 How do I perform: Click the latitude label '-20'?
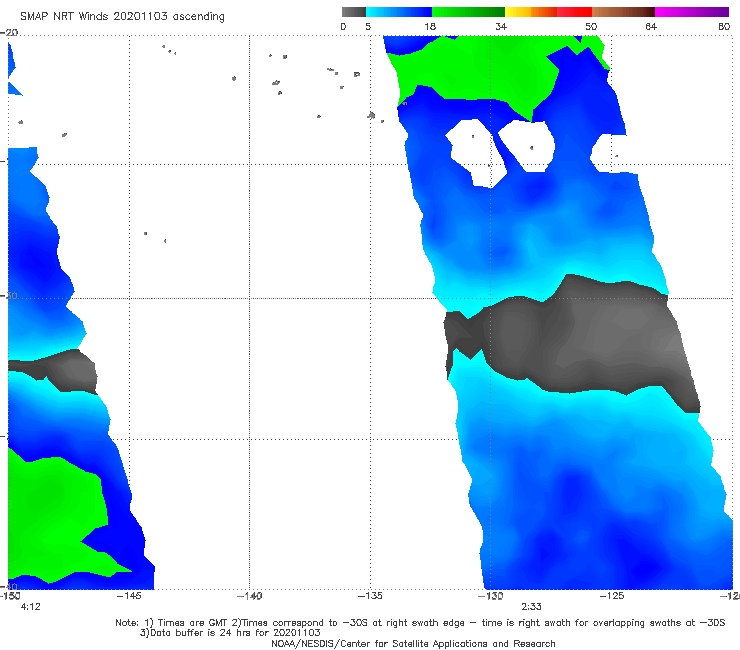(9, 33)
